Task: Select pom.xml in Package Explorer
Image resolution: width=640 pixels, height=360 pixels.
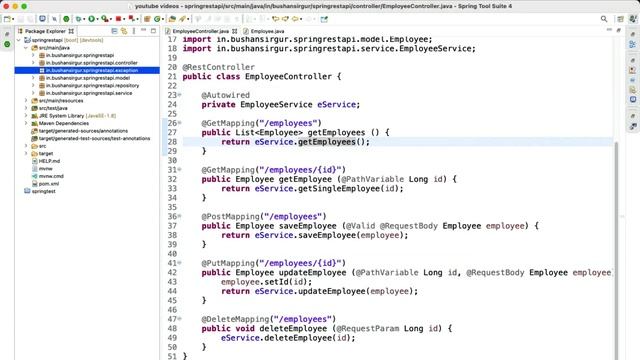Action: tap(49, 184)
